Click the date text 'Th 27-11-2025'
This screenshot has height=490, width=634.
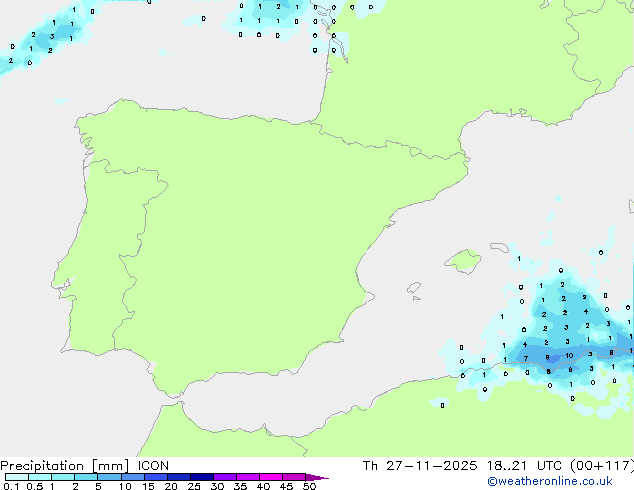coord(420,466)
